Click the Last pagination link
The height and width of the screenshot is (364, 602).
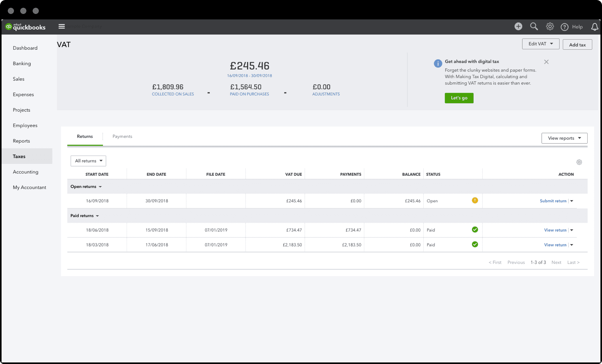point(573,262)
